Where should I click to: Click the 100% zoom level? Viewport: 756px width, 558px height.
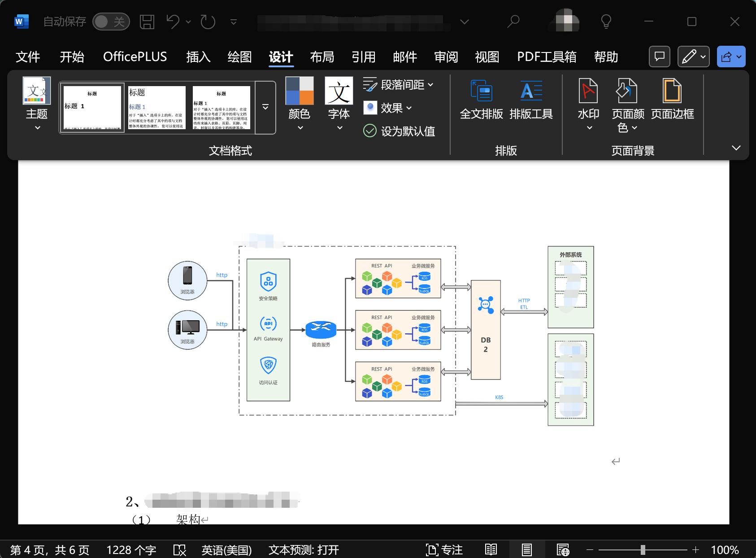point(725,550)
